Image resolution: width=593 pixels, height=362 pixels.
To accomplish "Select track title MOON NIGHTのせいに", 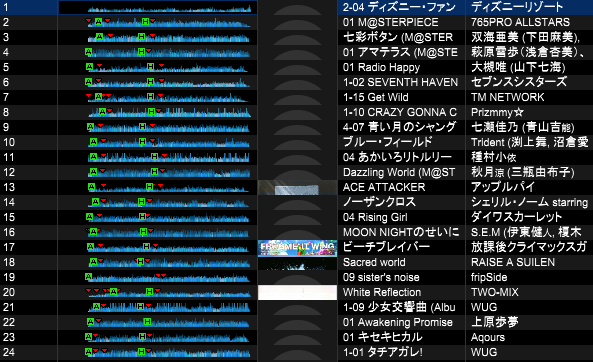I will point(401,232).
